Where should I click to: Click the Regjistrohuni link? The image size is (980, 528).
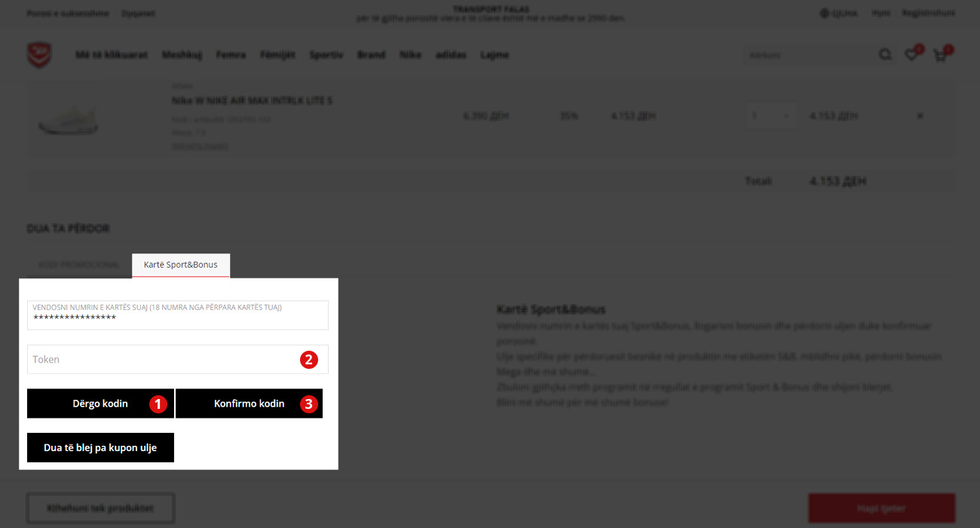pyautogui.click(x=928, y=14)
